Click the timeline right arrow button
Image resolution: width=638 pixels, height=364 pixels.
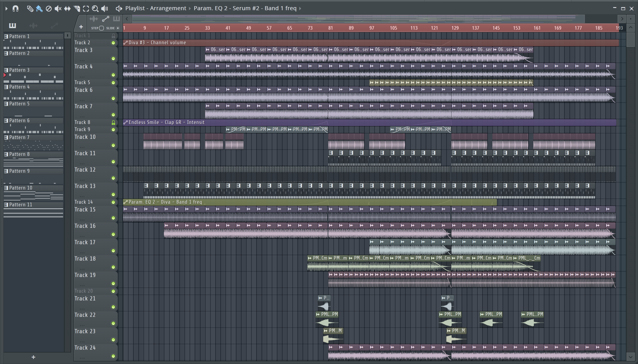[622, 19]
